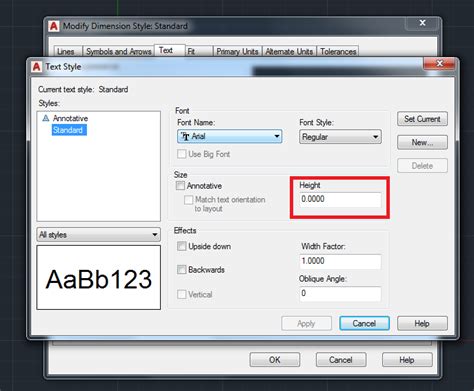Enable the Annotative checkbox under Size

(180, 186)
